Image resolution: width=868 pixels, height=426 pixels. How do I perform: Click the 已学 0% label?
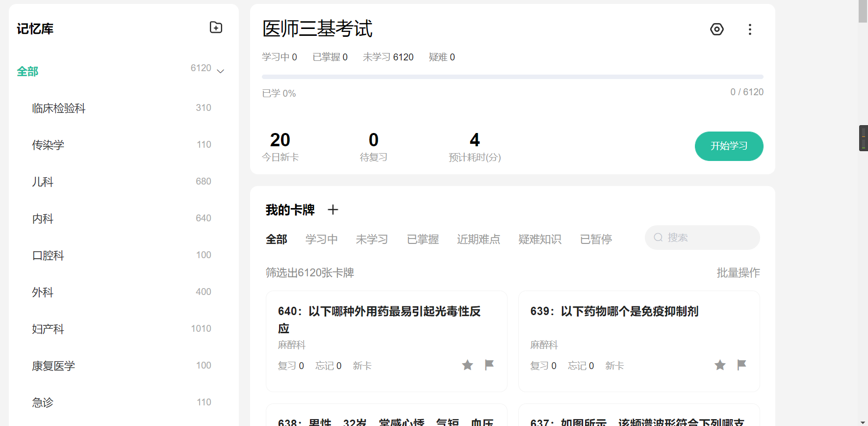pyautogui.click(x=279, y=93)
